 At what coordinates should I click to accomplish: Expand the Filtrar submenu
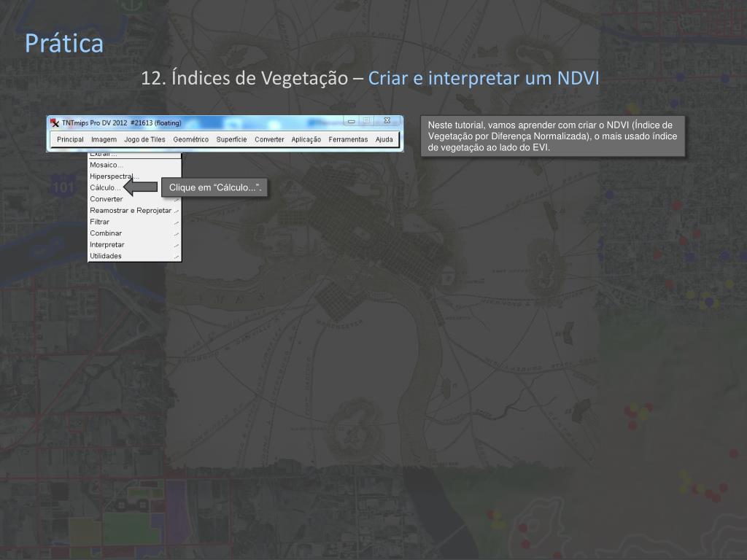pos(134,222)
